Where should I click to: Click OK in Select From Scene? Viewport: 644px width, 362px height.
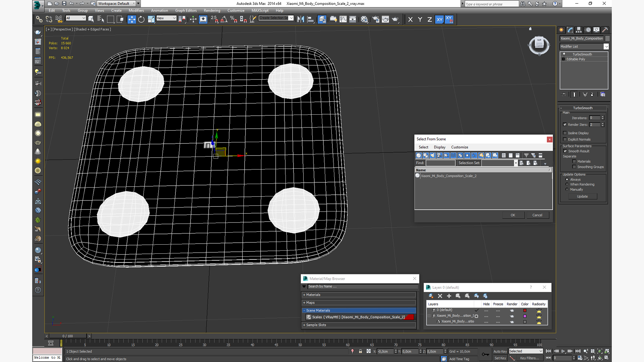tap(513, 215)
